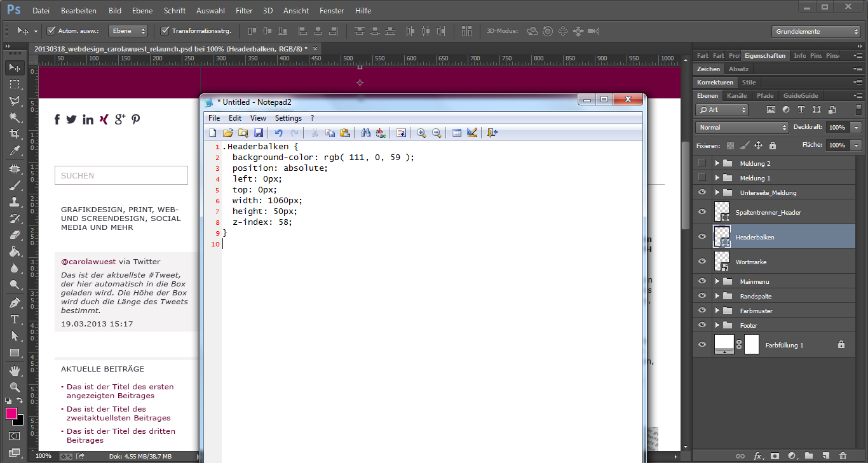This screenshot has width=868, height=463.
Task: Select the Hand tool
Action: (15, 370)
